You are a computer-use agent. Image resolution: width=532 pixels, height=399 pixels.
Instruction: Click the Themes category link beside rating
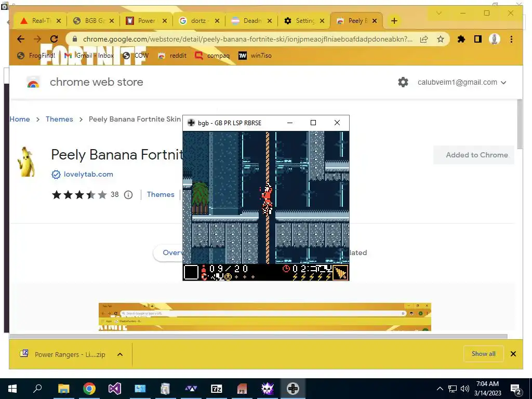click(x=161, y=194)
